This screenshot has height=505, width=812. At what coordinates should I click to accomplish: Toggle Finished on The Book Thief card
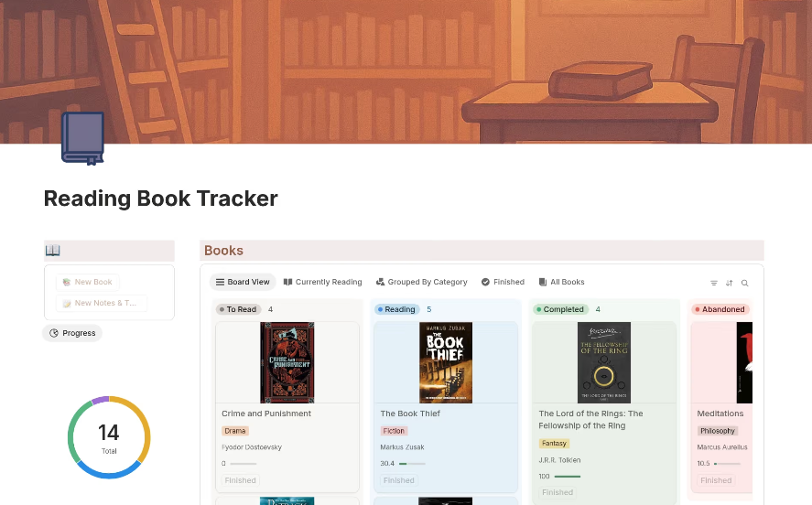tap(399, 479)
